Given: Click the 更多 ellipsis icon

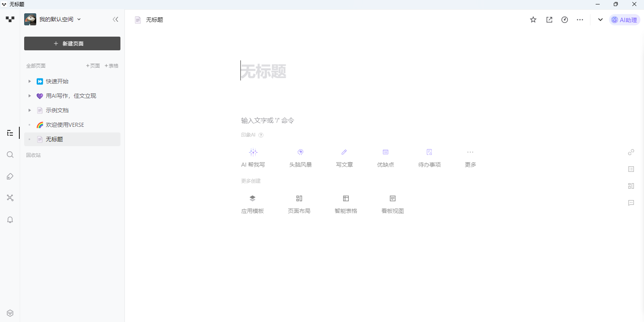Looking at the screenshot, I should click(x=470, y=152).
